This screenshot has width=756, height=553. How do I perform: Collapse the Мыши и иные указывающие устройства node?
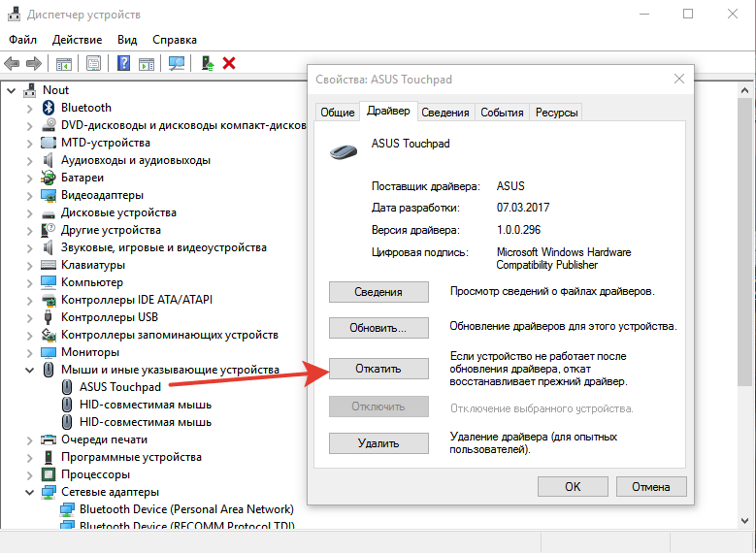coord(29,370)
